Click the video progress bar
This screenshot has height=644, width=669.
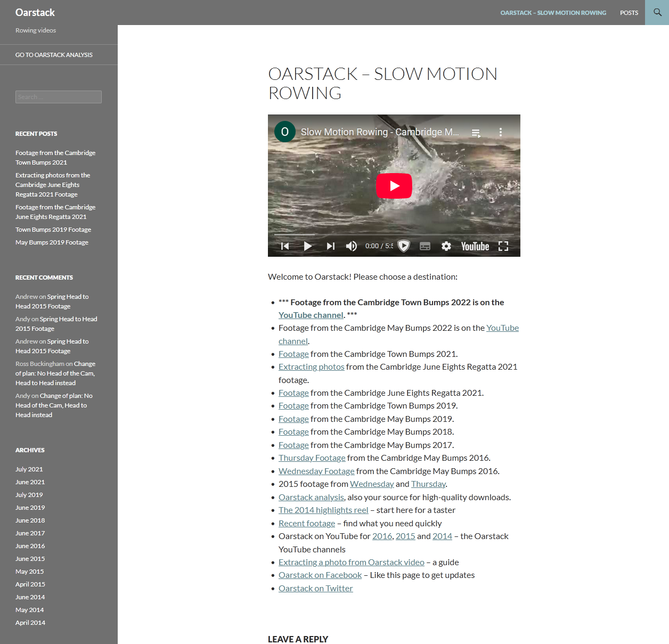coord(394,234)
